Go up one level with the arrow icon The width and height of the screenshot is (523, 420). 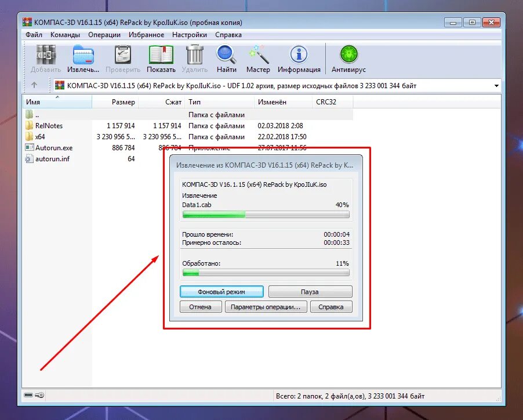coord(34,85)
